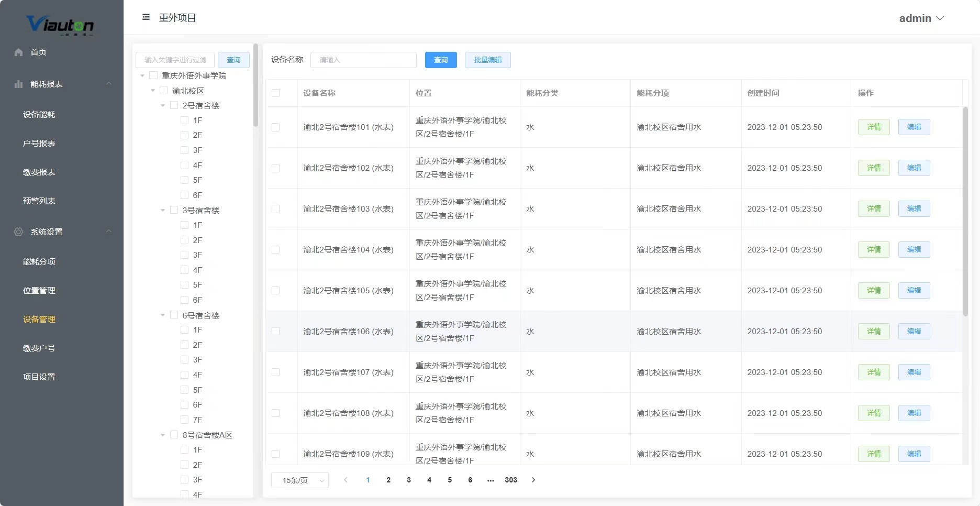Check the 渝北校区 tree checkbox
Image resolution: width=980 pixels, height=506 pixels.
pyautogui.click(x=164, y=91)
